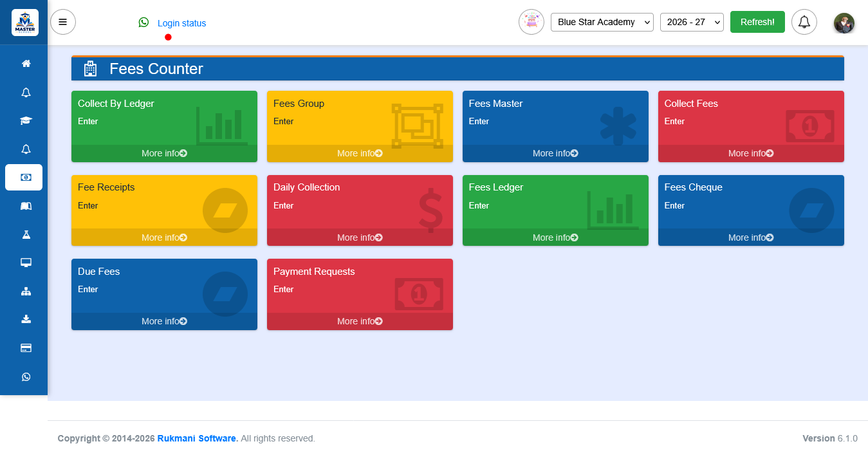Open More info on Collect Fees card
The width and height of the screenshot is (868, 455).
coord(751,153)
